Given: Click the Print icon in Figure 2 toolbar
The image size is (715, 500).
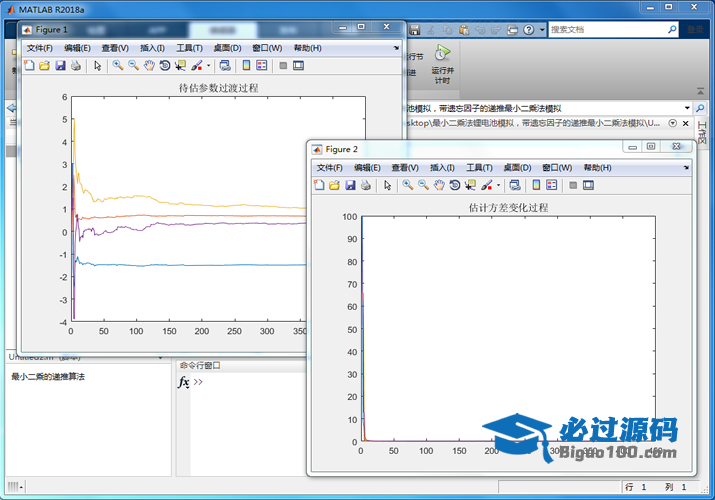Looking at the screenshot, I should [366, 185].
